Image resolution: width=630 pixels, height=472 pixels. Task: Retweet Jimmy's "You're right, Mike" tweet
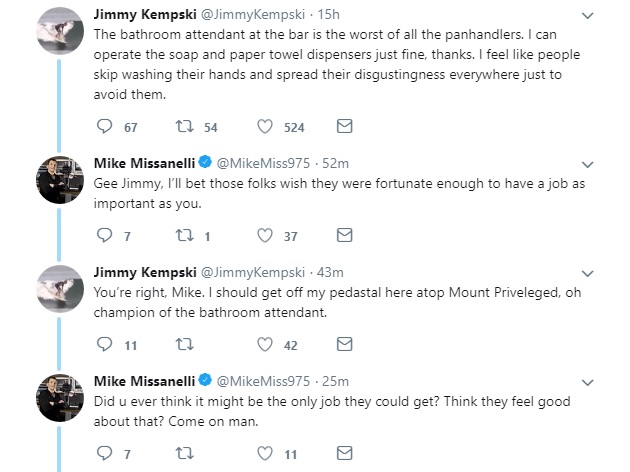pos(184,345)
